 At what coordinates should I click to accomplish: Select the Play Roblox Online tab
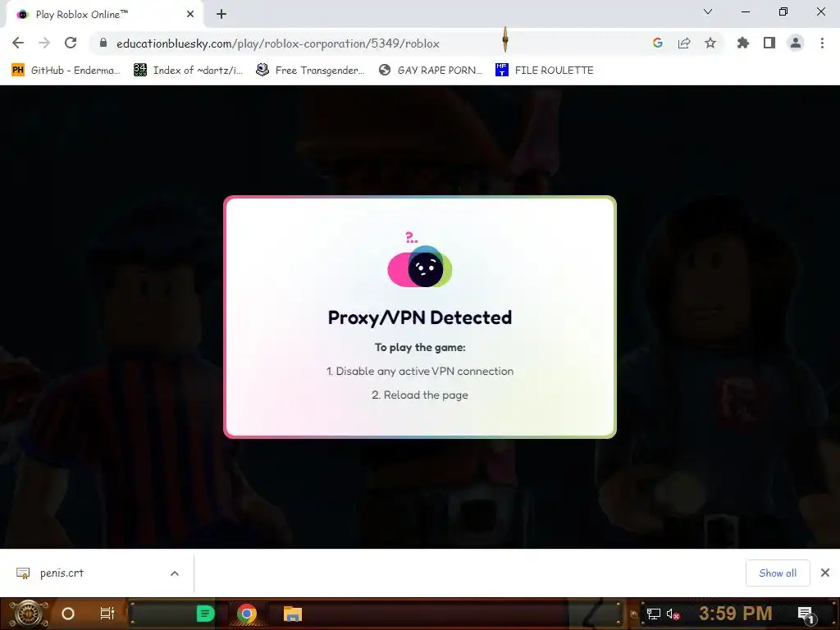104,14
